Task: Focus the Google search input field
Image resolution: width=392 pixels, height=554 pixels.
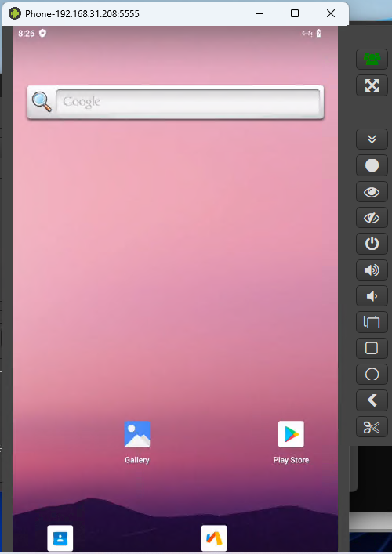Action: tap(188, 102)
